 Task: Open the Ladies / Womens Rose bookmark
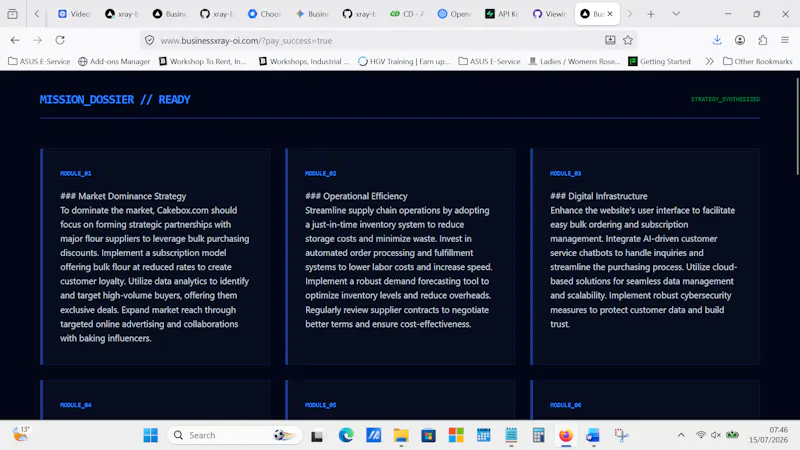click(574, 61)
